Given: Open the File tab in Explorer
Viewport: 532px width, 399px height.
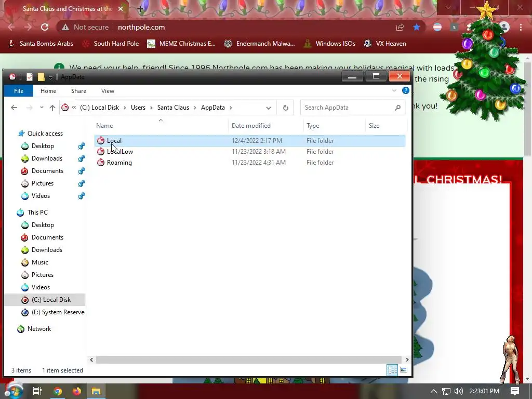Looking at the screenshot, I should pos(19,91).
